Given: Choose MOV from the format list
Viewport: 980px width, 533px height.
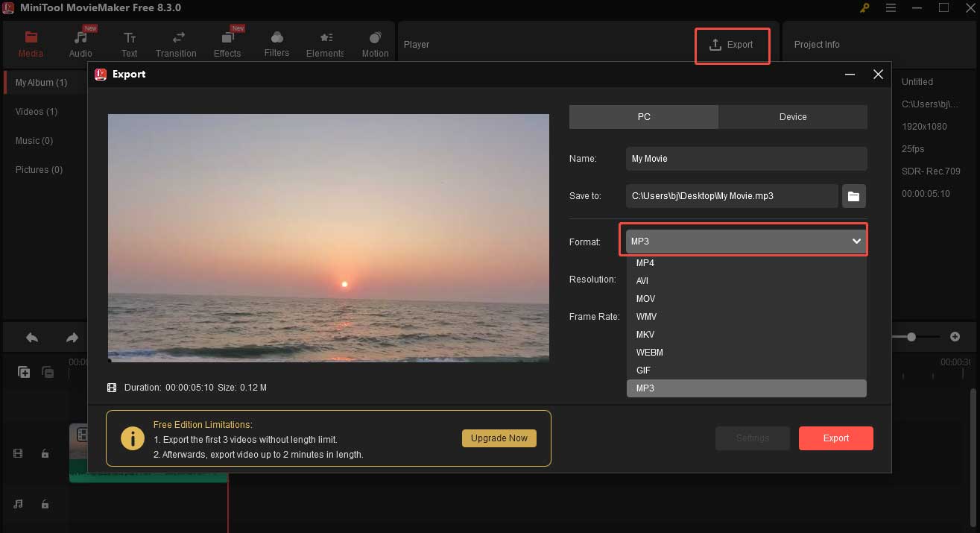Looking at the screenshot, I should pos(747,299).
